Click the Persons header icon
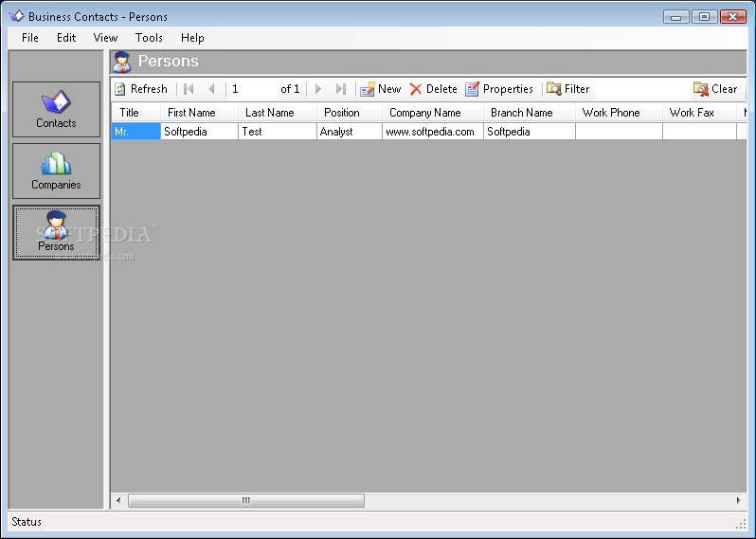 tap(121, 62)
